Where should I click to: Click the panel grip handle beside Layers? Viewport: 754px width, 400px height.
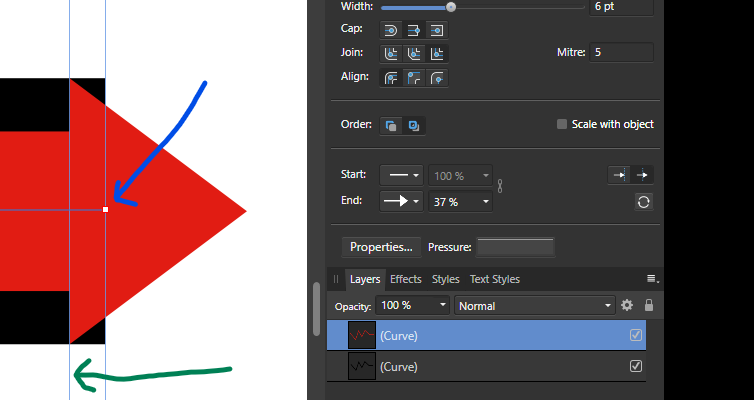coord(336,279)
